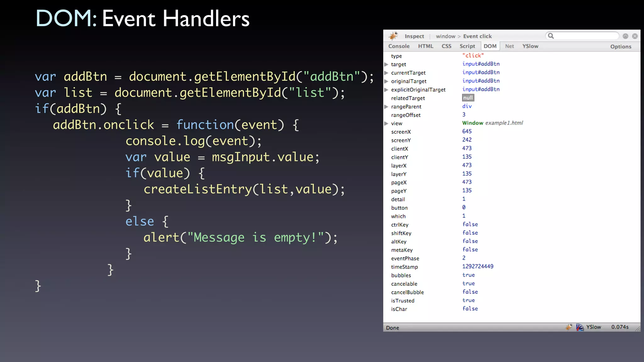Click input#addBtn value of originalTarget
Viewport: 644px width, 362px height.
(x=481, y=81)
